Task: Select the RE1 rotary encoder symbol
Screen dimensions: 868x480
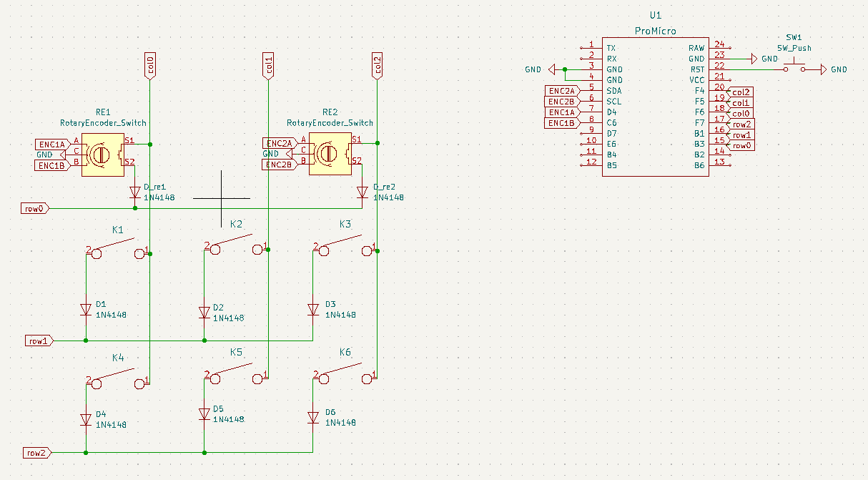Action: (x=102, y=155)
